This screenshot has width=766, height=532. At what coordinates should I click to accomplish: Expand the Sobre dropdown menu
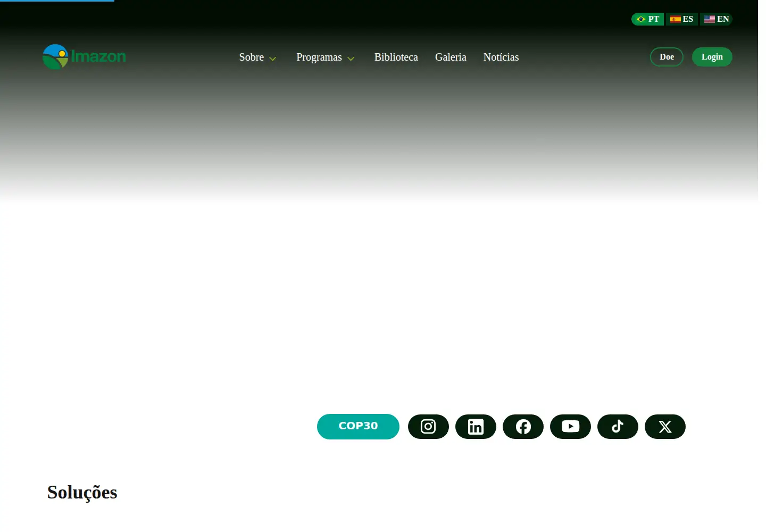258,57
